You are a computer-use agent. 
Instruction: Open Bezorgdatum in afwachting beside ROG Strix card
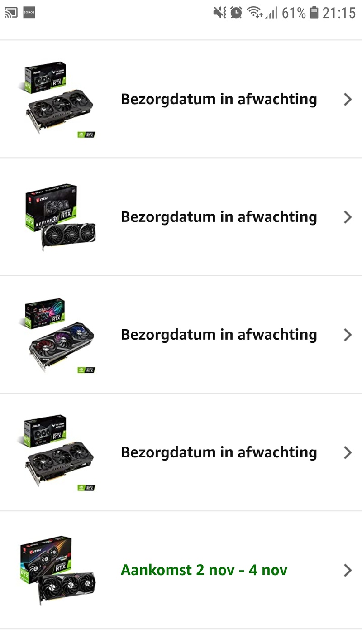[x=219, y=335]
